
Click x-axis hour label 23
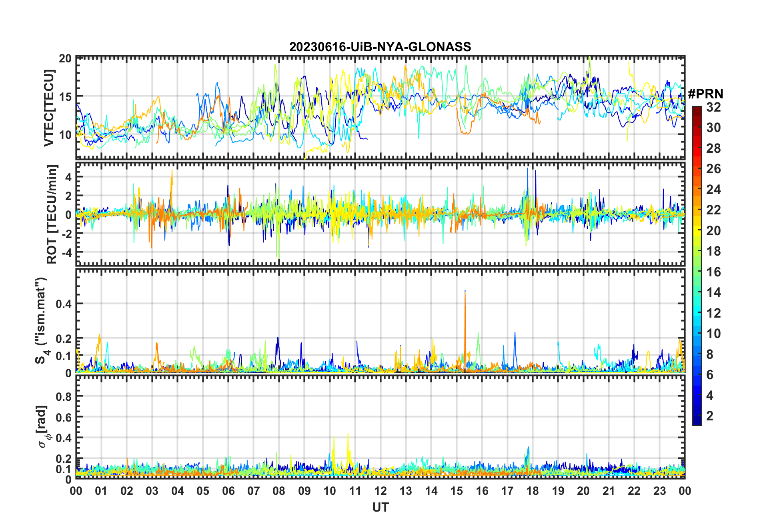tap(659, 491)
